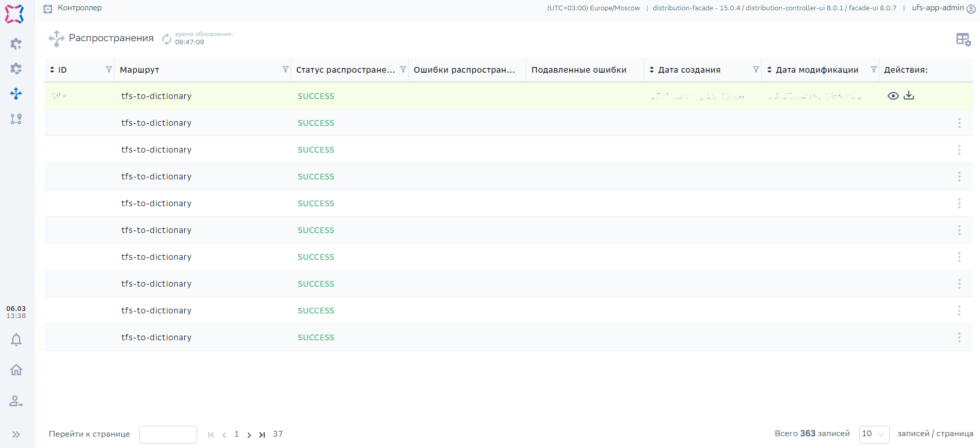View first row details with eye icon

(893, 96)
